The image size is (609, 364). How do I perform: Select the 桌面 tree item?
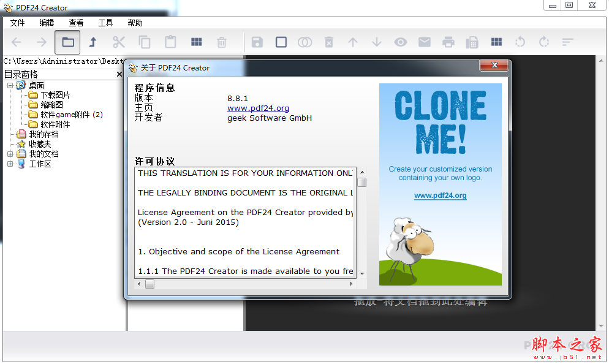point(37,85)
